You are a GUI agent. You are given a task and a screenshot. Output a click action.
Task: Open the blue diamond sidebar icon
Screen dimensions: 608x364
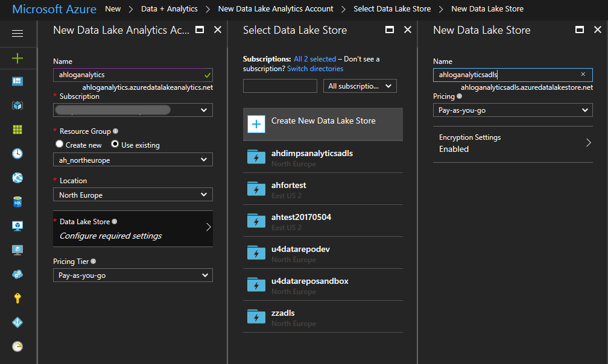[17, 322]
